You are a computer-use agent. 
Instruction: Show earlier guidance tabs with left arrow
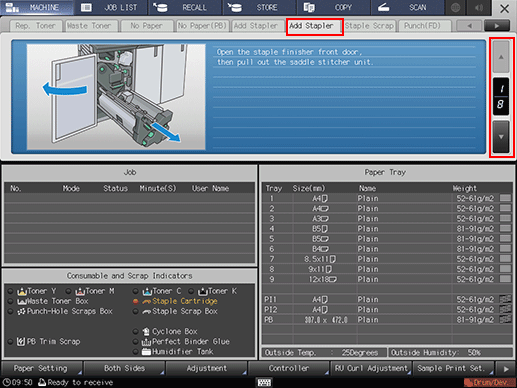(469, 26)
